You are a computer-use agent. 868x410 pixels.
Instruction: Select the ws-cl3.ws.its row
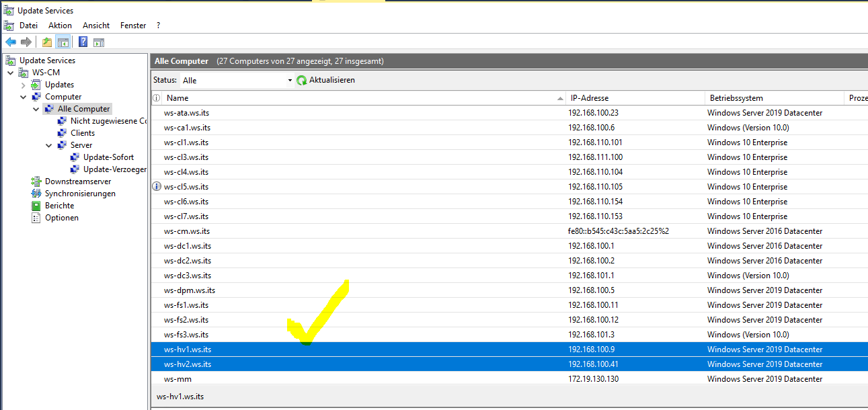[509, 157]
